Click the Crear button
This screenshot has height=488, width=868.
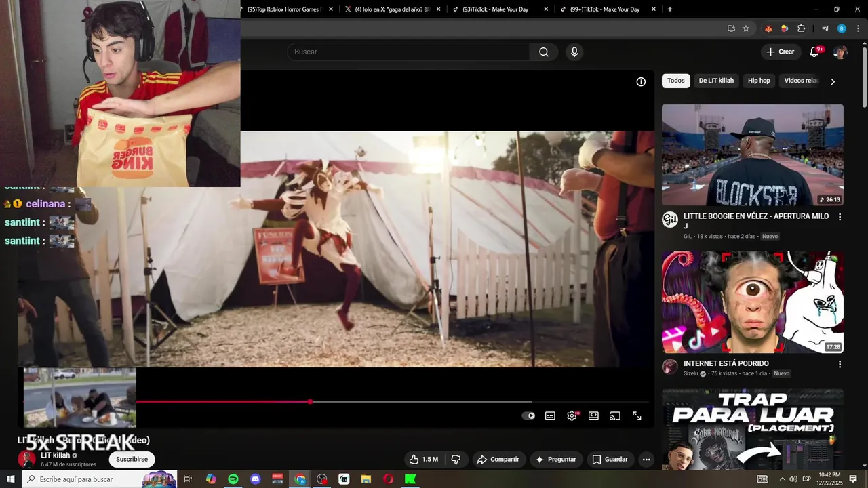tap(780, 52)
